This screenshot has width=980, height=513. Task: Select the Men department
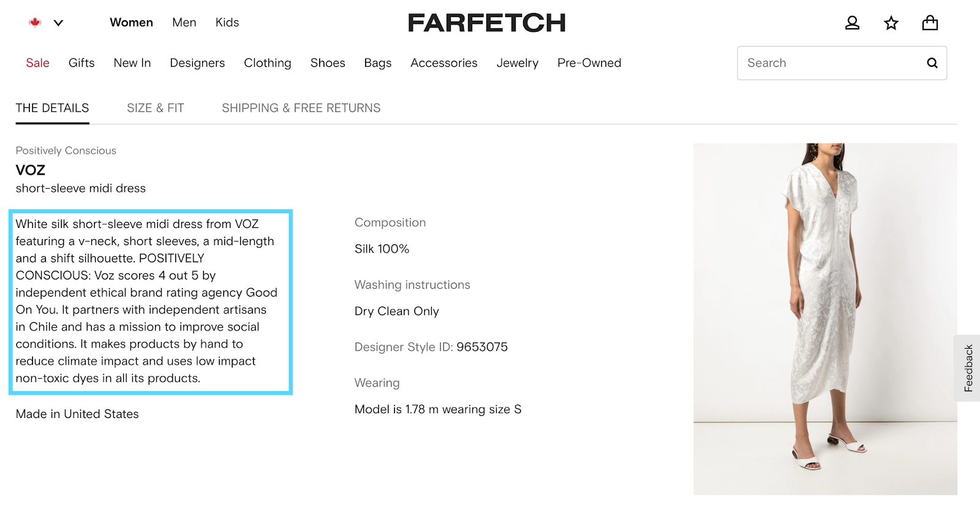(x=184, y=23)
